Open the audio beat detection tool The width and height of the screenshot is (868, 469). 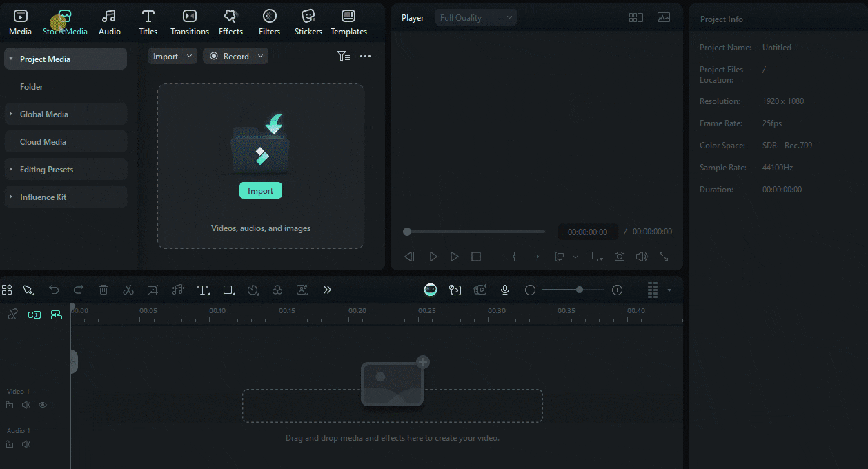click(178, 290)
